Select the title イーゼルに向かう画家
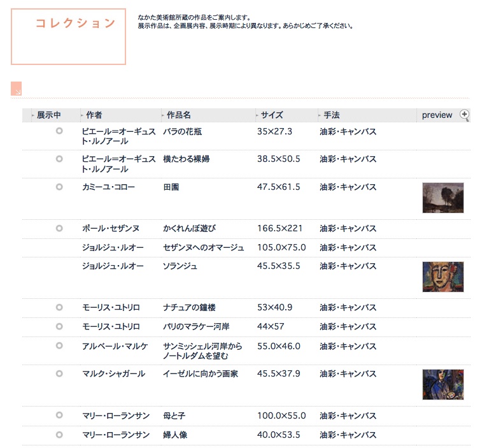The width and height of the screenshot is (489, 448). pyautogui.click(x=201, y=373)
